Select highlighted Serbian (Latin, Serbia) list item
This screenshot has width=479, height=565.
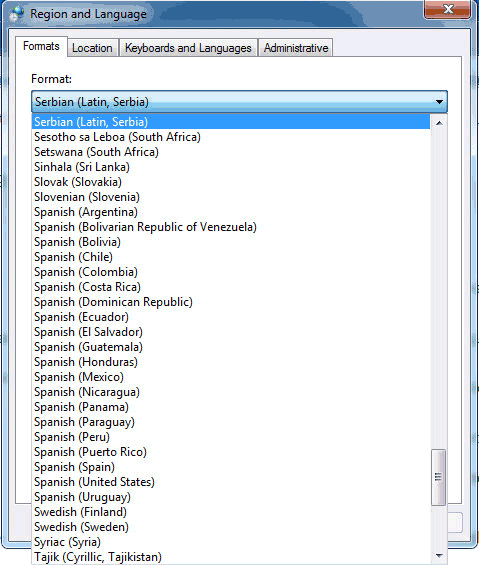click(231, 122)
